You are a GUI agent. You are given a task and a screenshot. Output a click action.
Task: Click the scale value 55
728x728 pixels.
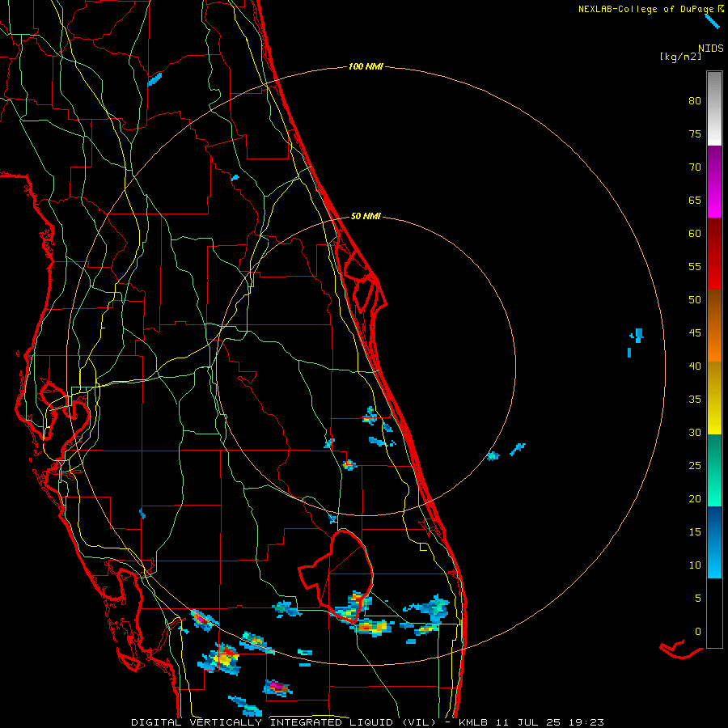click(x=695, y=267)
